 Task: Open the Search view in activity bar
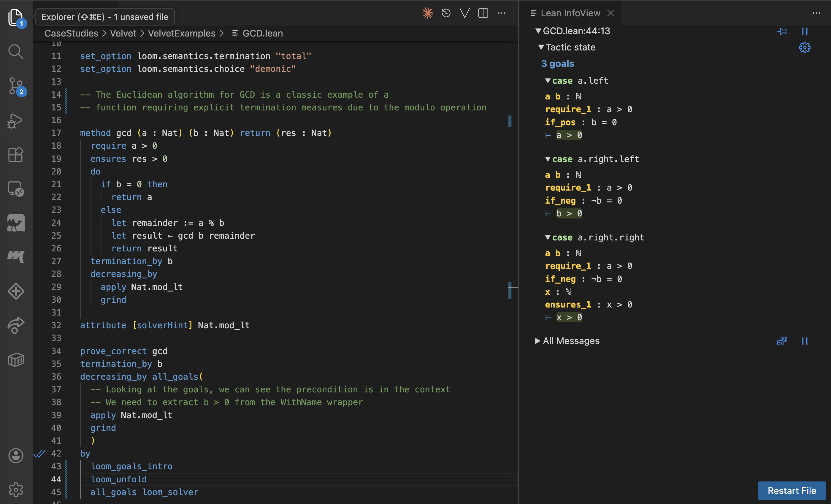click(15, 52)
